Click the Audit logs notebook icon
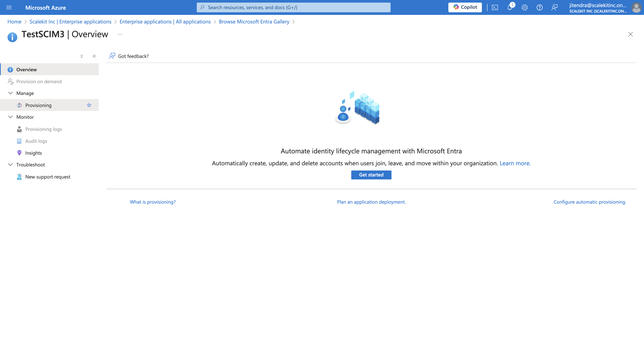Screen dimensions: 644x357 19,141
